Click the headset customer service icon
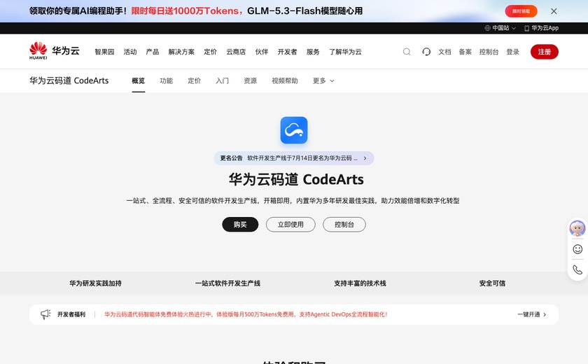Image resolution: width=588 pixels, height=364 pixels. (x=426, y=52)
